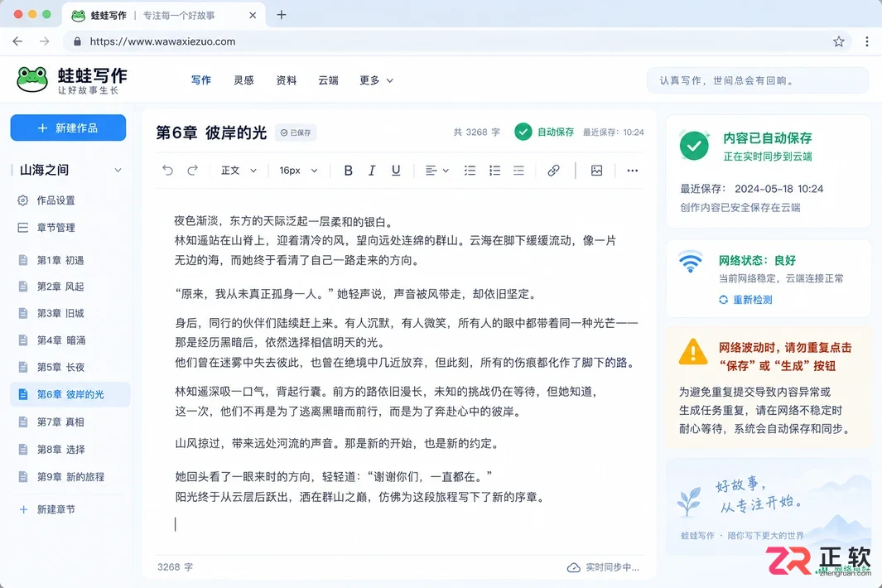This screenshot has height=588, width=882.
Task: Click the icon beside 章节管理
Action: point(23,228)
